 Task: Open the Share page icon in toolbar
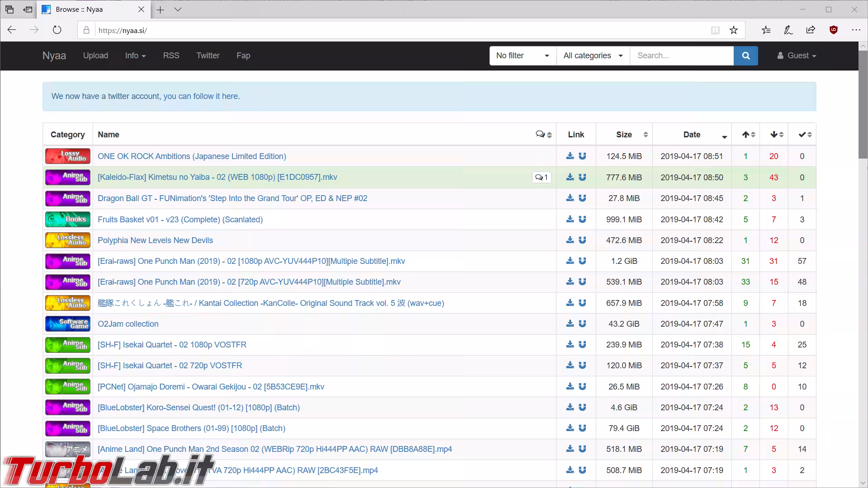tap(811, 30)
